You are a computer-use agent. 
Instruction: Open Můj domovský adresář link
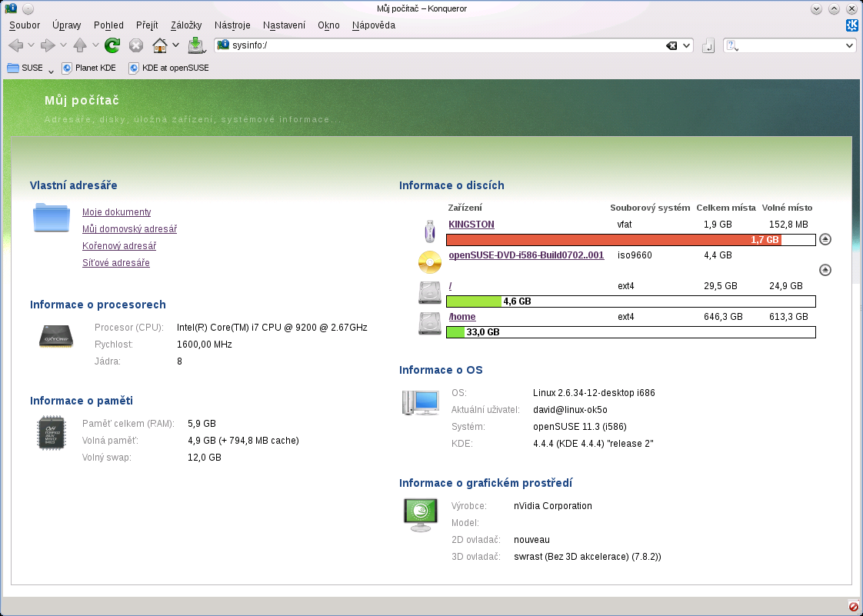(130, 229)
